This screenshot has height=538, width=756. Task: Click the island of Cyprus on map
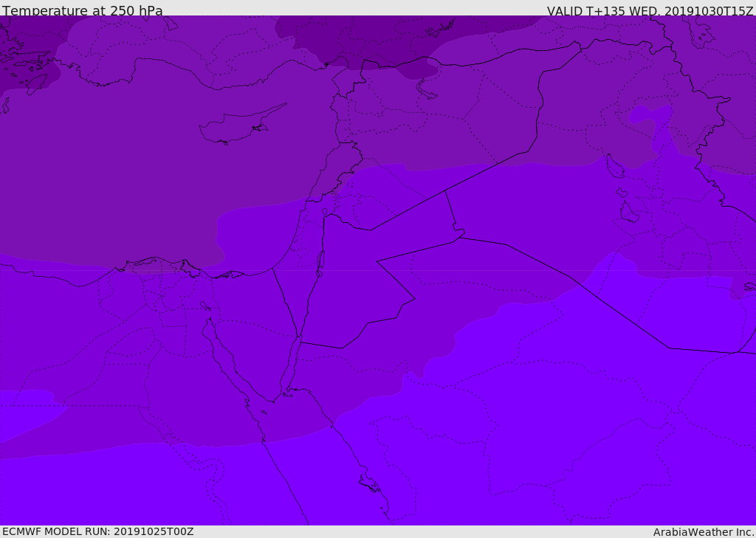pyautogui.click(x=241, y=125)
